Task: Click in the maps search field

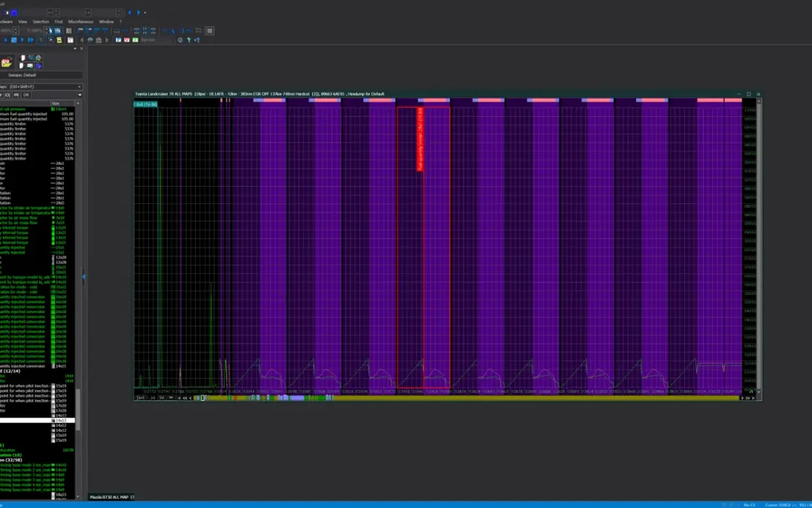Action: pyautogui.click(x=39, y=87)
